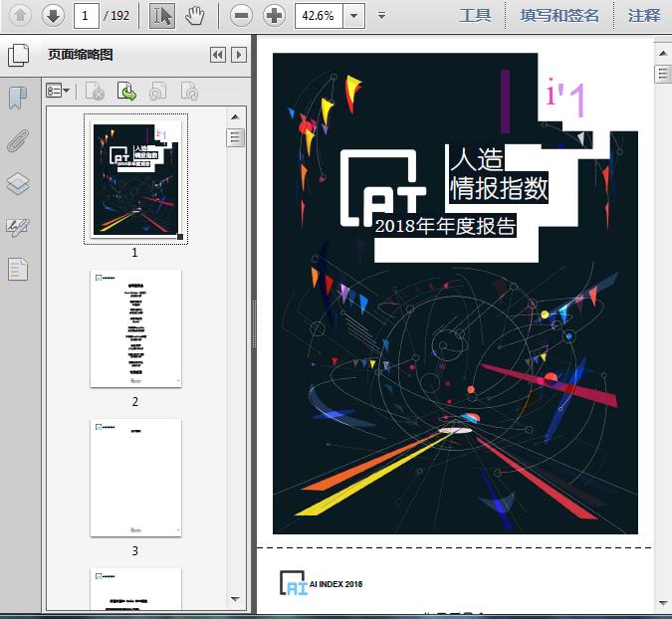Screen dimensions: 672x619
Task: Go to the next page using down arrow
Action: coord(53,15)
